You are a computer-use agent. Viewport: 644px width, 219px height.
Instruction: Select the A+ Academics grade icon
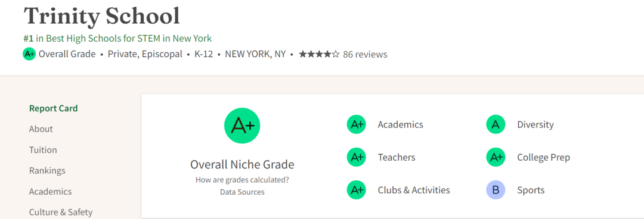click(x=356, y=124)
